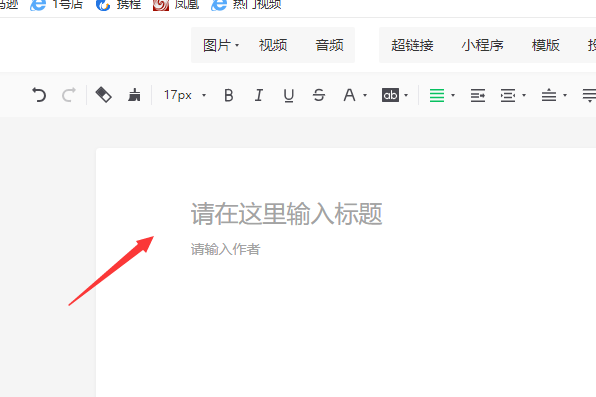The width and height of the screenshot is (596, 397).
Task: Click the author field 请输入作者
Action: [x=225, y=249]
